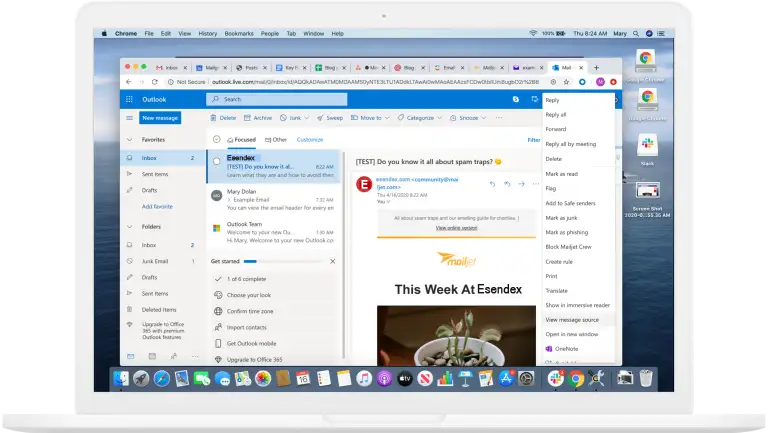
Task: Open the mail icon in bottom sidebar
Action: 130,357
